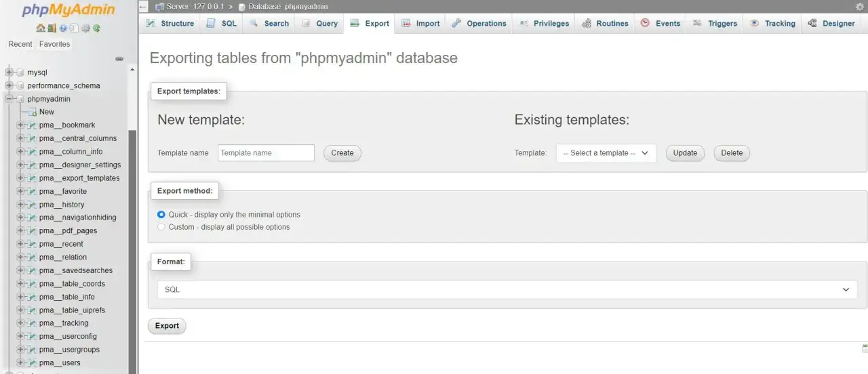Click the Export button
The image size is (868, 374).
[167, 326]
